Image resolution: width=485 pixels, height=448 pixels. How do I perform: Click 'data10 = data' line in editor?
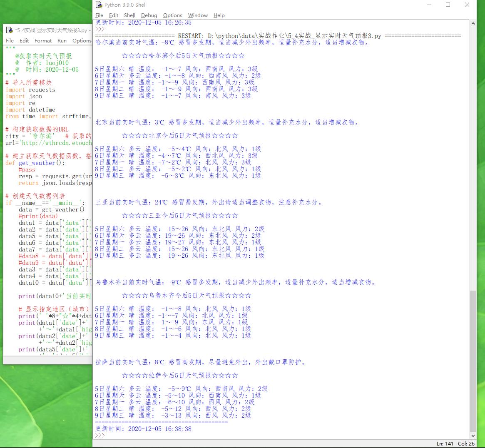[55, 283]
